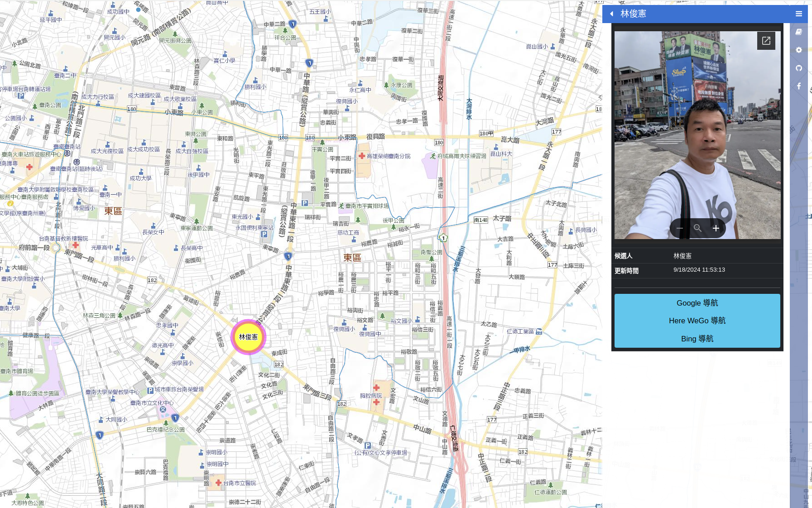Open the book icon tab in the sidebar
The height and width of the screenshot is (508, 812).
[x=799, y=32]
